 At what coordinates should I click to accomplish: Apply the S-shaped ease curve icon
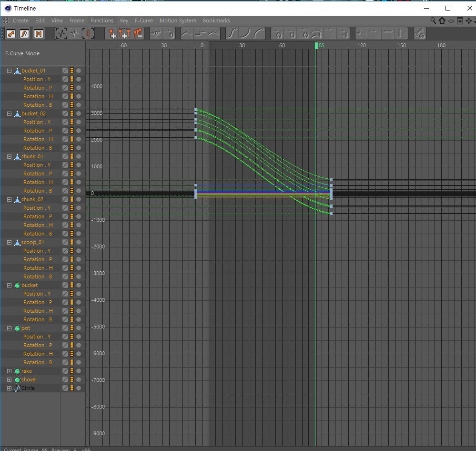pyautogui.click(x=232, y=34)
